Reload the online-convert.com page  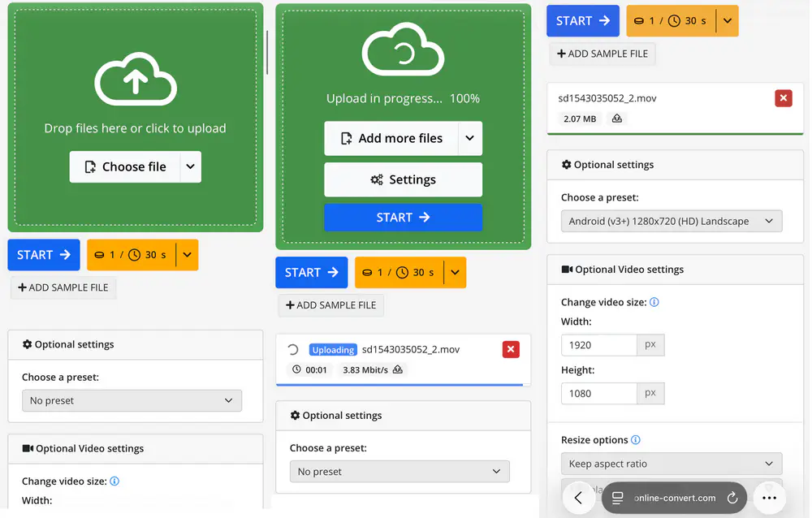click(x=732, y=497)
